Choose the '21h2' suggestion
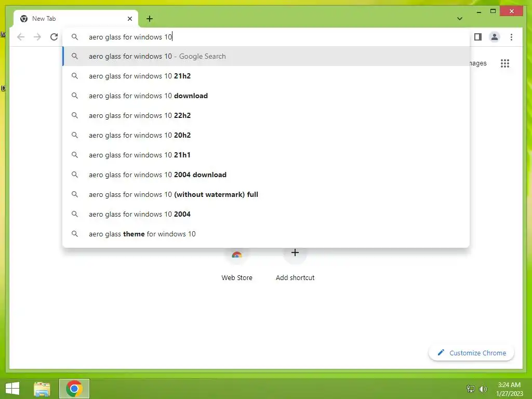The height and width of the screenshot is (399, 532). pos(266,76)
